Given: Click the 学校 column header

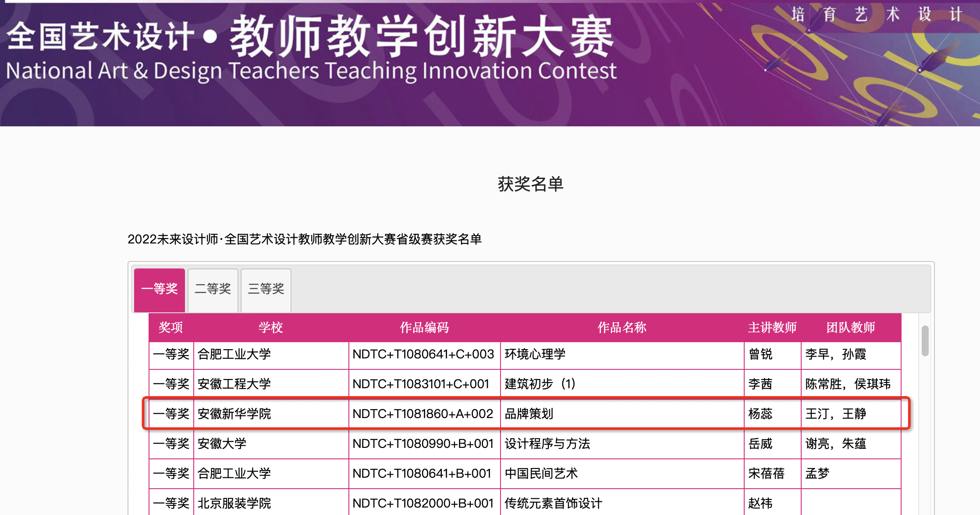Looking at the screenshot, I should point(270,328).
